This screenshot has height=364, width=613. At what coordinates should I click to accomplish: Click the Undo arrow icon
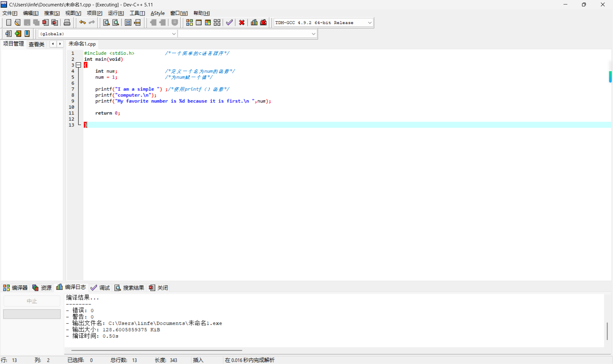pos(82,22)
